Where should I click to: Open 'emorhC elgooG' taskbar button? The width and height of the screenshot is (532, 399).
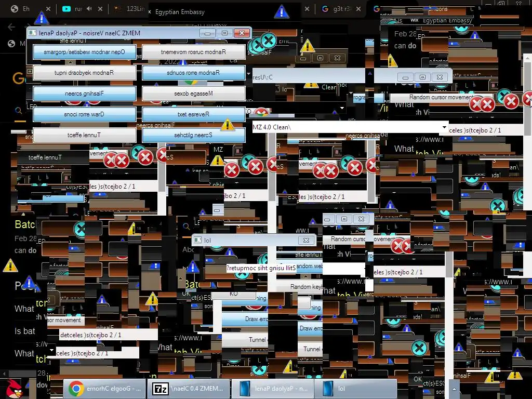(x=104, y=389)
